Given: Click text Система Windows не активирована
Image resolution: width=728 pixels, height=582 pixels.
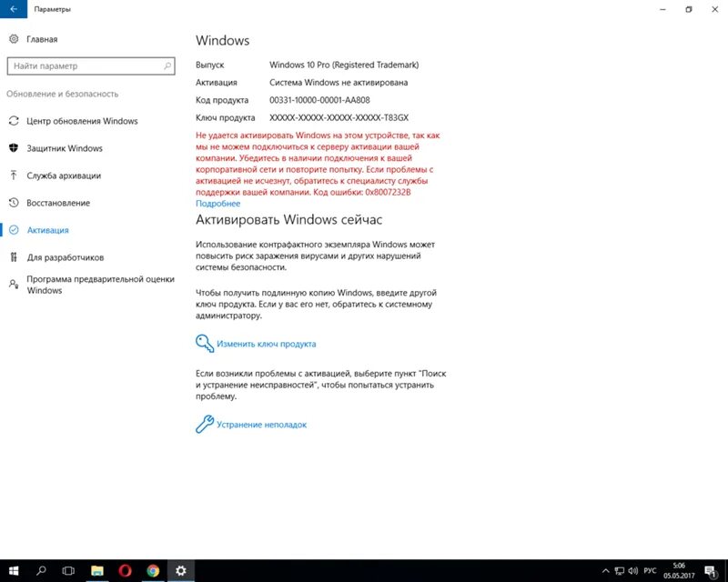Looking at the screenshot, I should (339, 83).
